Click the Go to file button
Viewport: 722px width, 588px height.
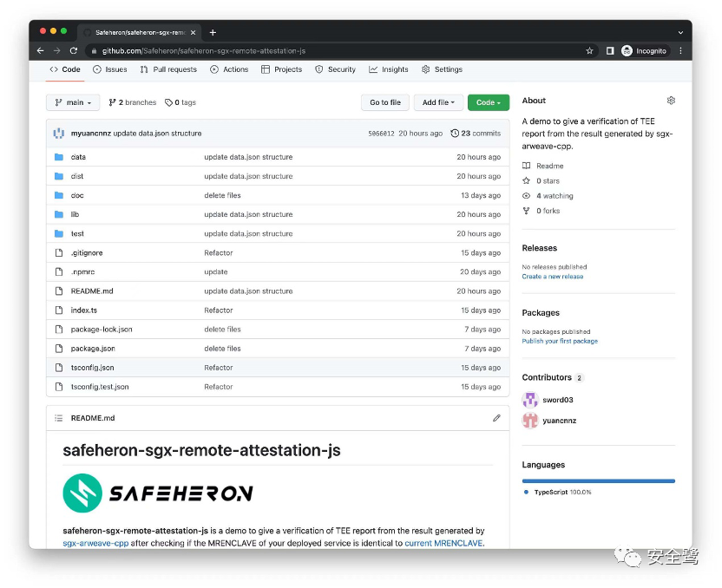click(x=385, y=102)
